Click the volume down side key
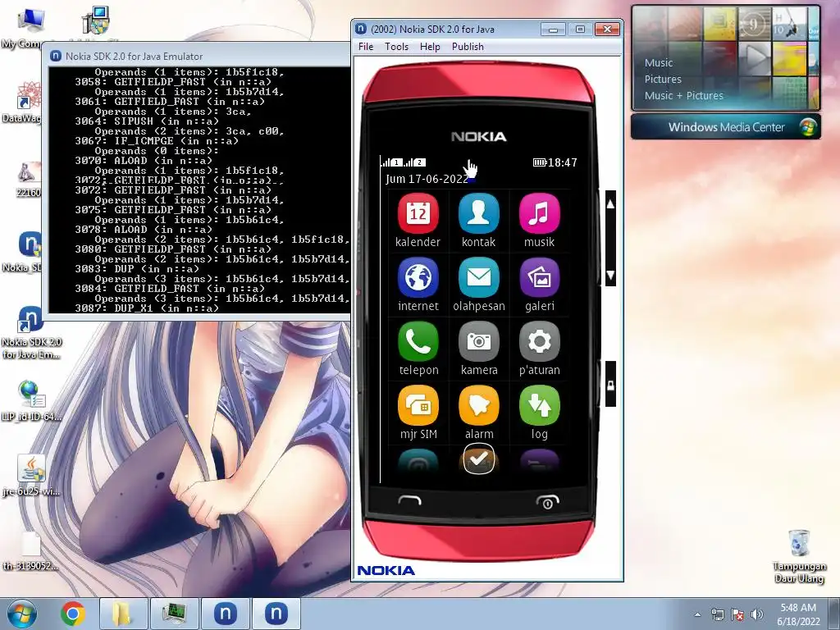840x630 pixels. coord(610,276)
